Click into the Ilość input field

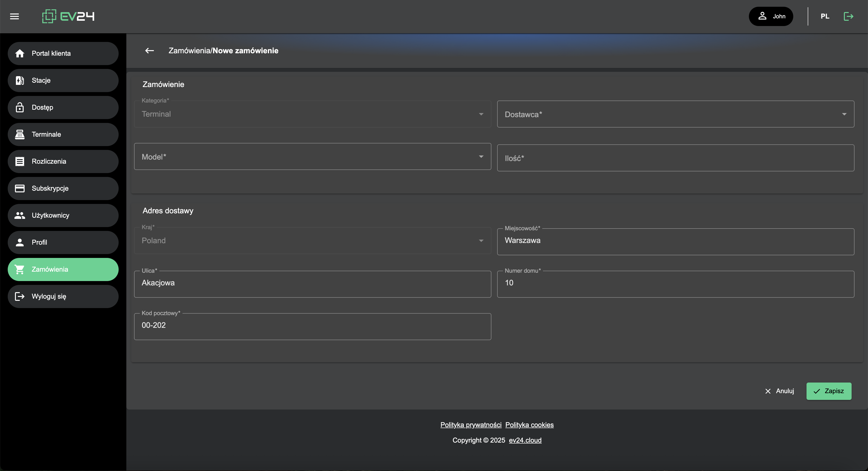pyautogui.click(x=675, y=158)
